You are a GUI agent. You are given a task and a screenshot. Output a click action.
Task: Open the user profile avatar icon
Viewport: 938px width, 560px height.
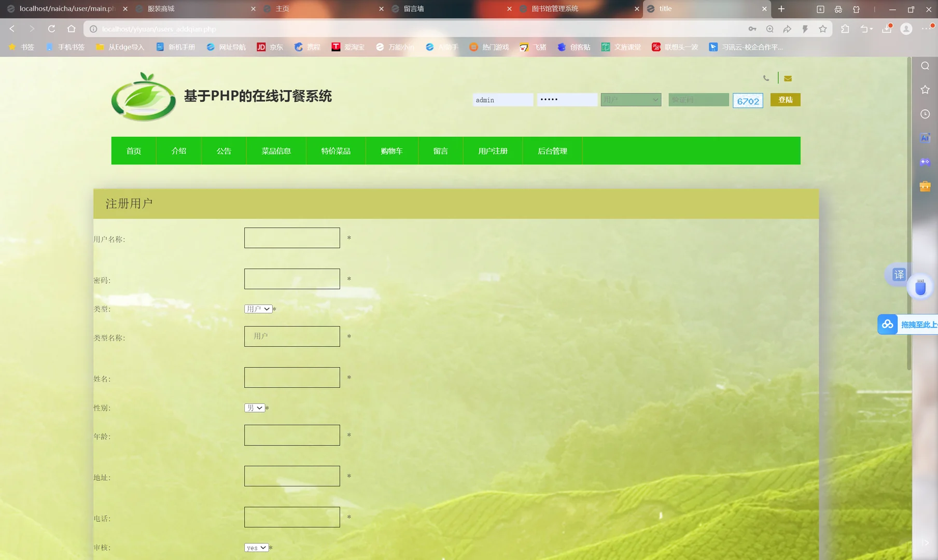[x=906, y=29]
